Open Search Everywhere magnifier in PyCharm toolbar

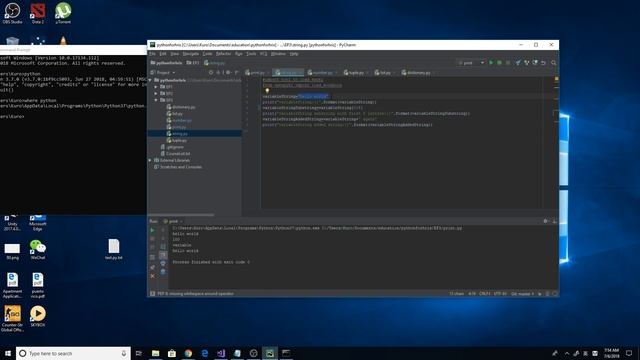point(554,63)
